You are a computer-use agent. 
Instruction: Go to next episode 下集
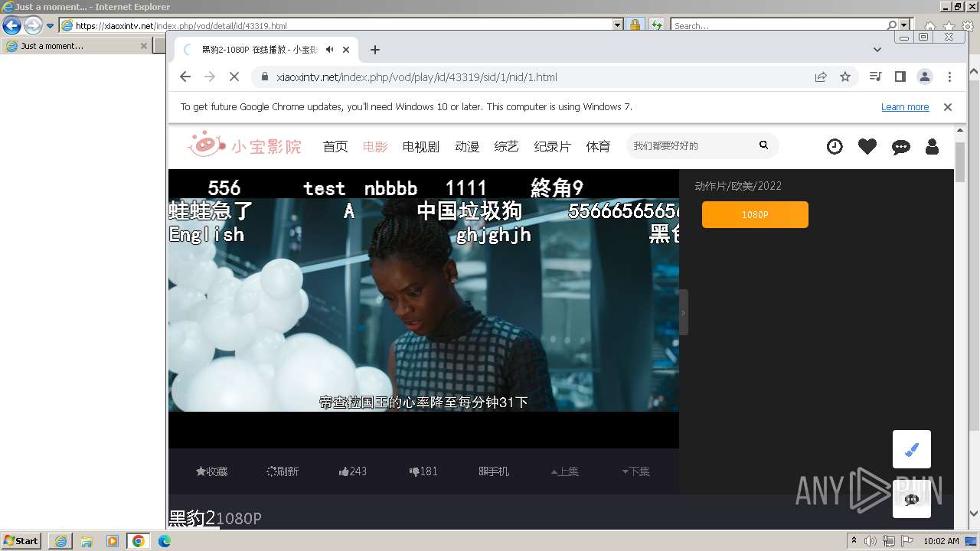click(635, 471)
